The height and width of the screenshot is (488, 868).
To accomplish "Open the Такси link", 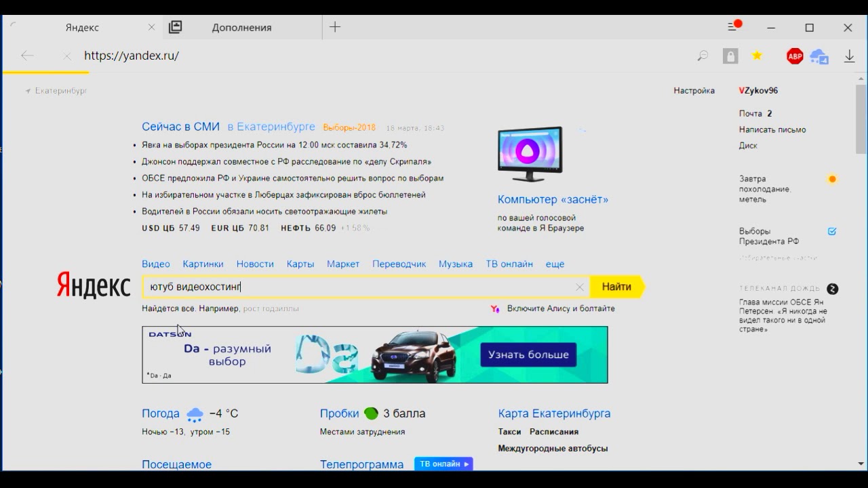I will [x=509, y=432].
